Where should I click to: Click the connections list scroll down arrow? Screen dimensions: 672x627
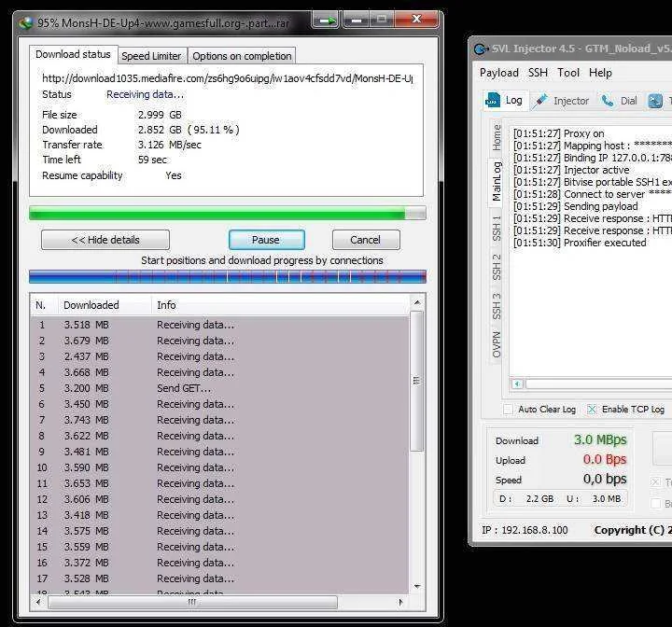(x=417, y=586)
